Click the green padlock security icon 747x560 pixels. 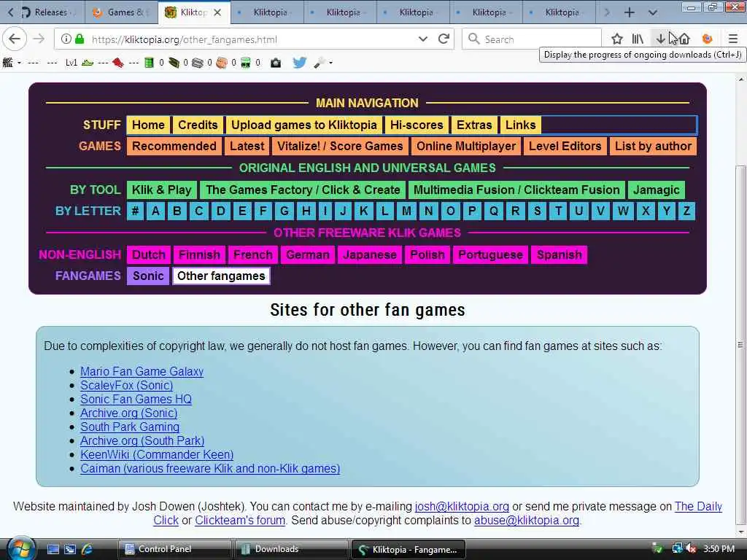[x=80, y=39]
